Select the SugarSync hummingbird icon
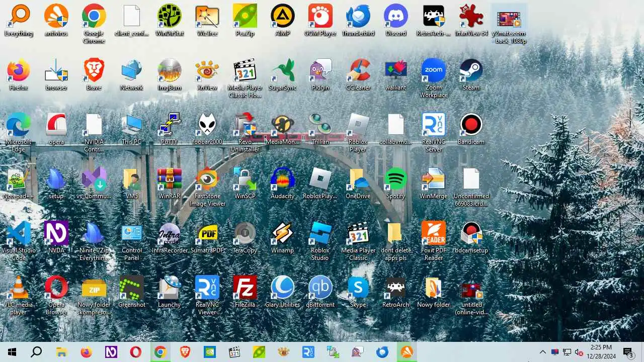This screenshot has height=362, width=644. pyautogui.click(x=283, y=74)
